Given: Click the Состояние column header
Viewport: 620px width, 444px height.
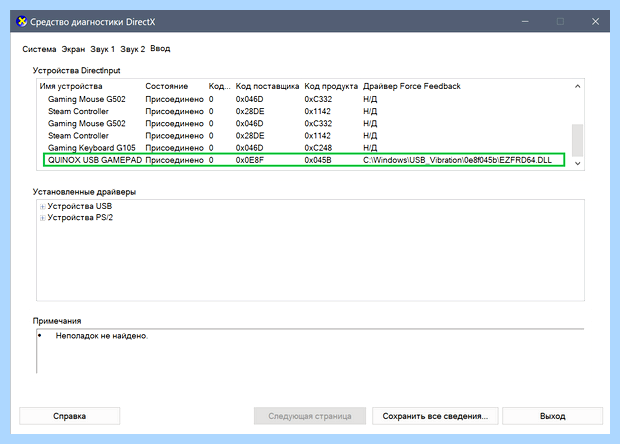Looking at the screenshot, I should click(x=166, y=86).
